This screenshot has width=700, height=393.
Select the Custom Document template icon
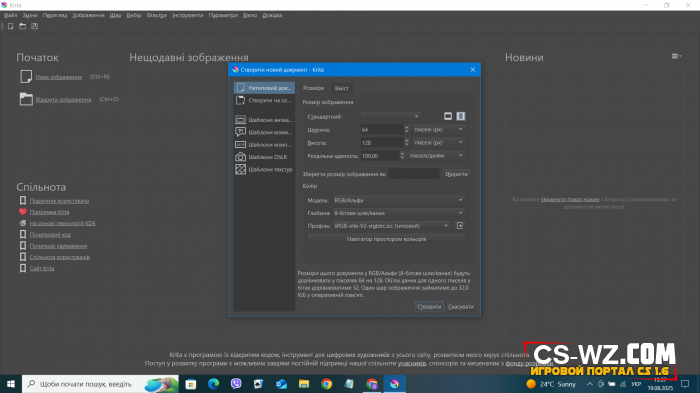(x=241, y=88)
